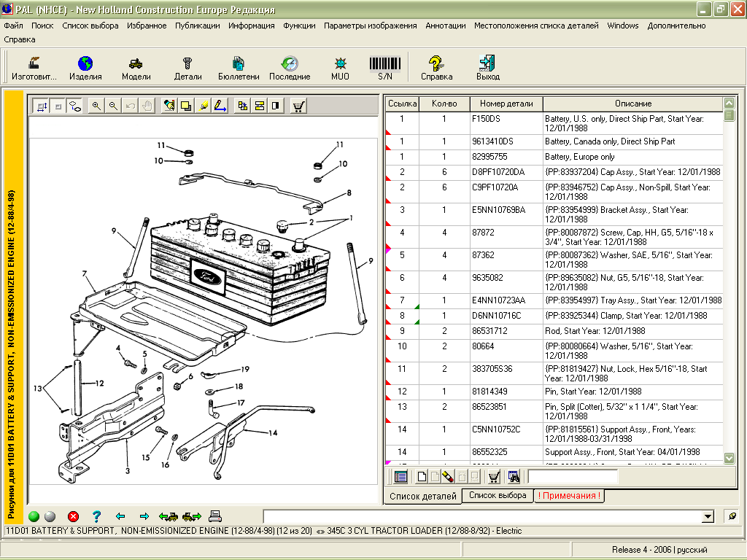
Task: Select the zoom out magnifier
Action: [113, 106]
